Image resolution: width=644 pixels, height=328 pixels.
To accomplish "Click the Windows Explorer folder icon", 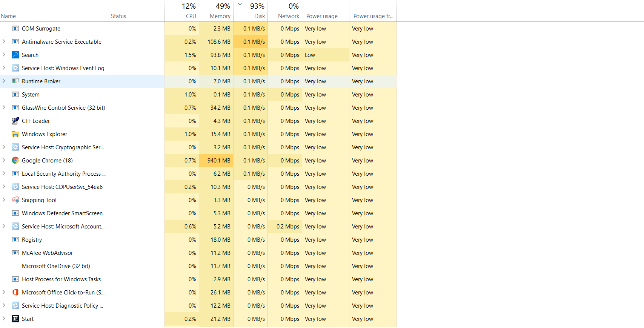I will pyautogui.click(x=15, y=134).
